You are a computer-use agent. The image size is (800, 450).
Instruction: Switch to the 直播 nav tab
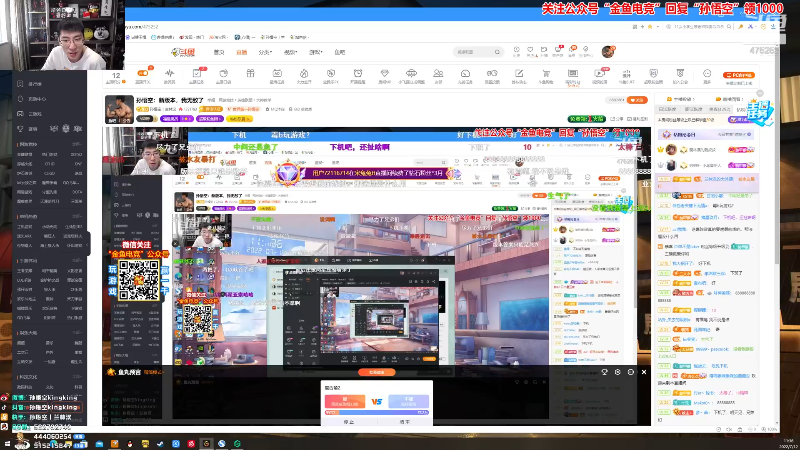pyautogui.click(x=241, y=52)
